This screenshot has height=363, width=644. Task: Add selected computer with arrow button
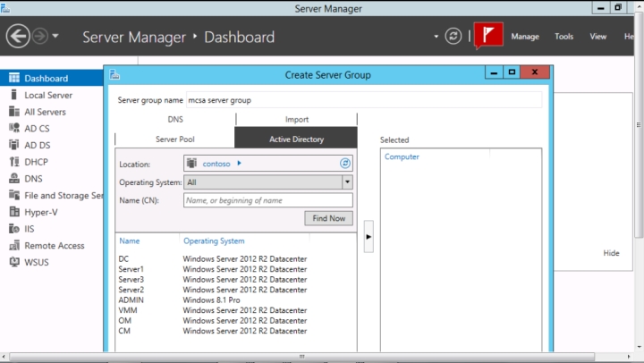[369, 237]
